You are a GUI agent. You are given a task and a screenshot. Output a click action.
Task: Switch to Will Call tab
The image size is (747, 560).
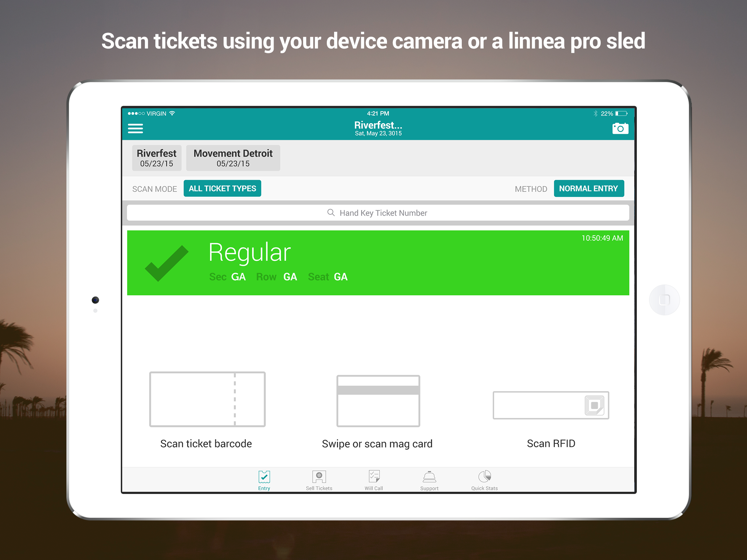click(374, 481)
